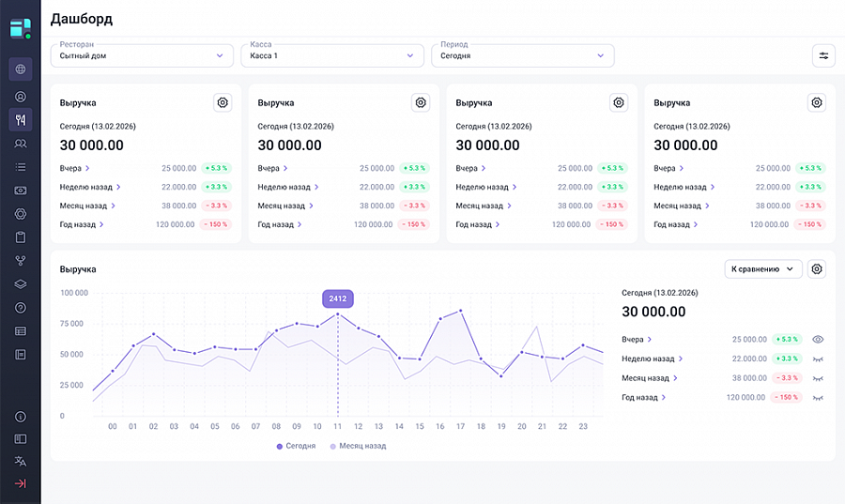Toggle the closed eye beside chart Месяц назад 38 000.00

pyautogui.click(x=818, y=378)
